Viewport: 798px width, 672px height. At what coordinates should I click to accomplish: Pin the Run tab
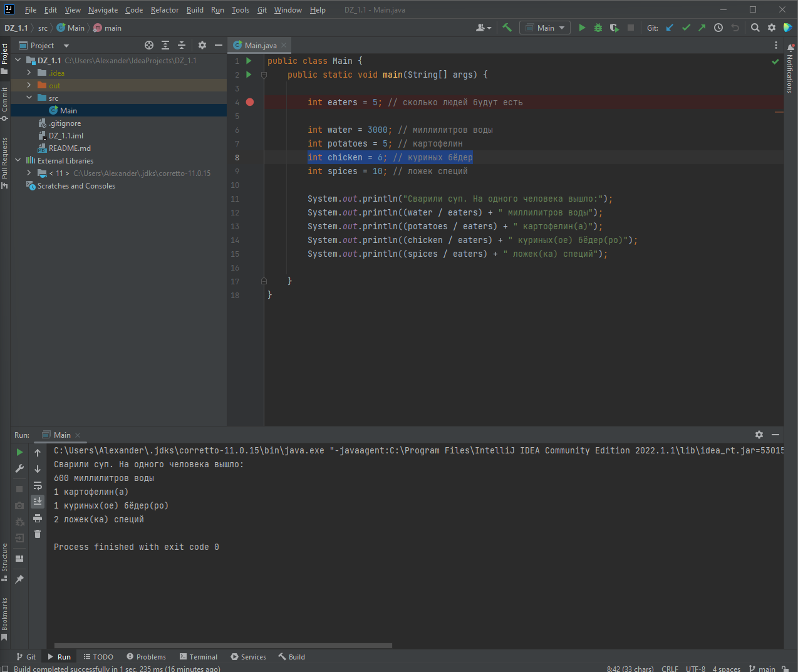pos(19,579)
